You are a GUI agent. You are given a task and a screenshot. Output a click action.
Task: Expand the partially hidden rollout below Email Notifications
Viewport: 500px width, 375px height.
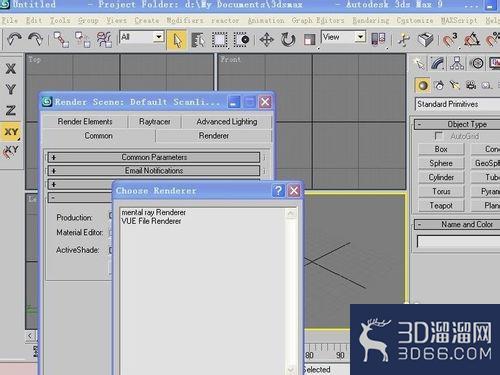click(x=80, y=184)
